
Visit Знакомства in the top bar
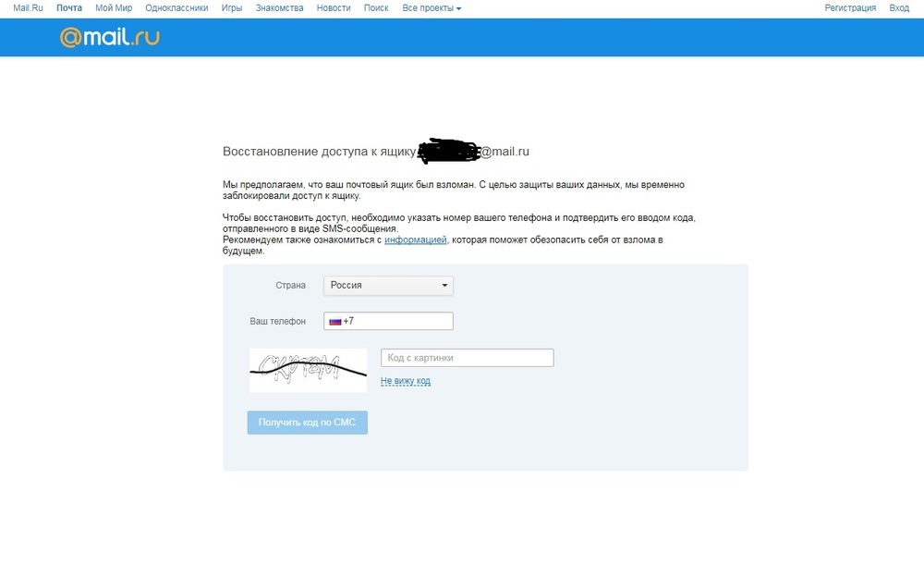pos(279,8)
